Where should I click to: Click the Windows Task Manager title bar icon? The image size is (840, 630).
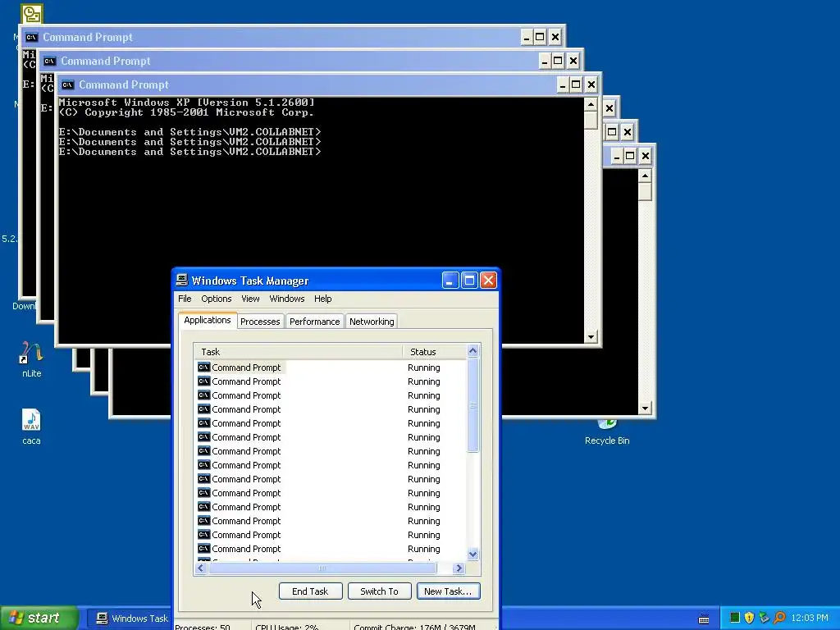pyautogui.click(x=182, y=281)
